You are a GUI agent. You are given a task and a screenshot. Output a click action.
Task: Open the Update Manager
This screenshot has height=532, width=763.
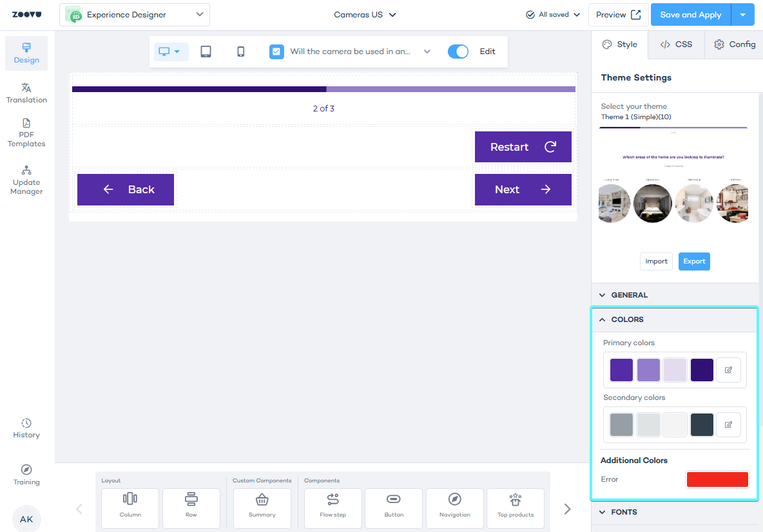[26, 180]
